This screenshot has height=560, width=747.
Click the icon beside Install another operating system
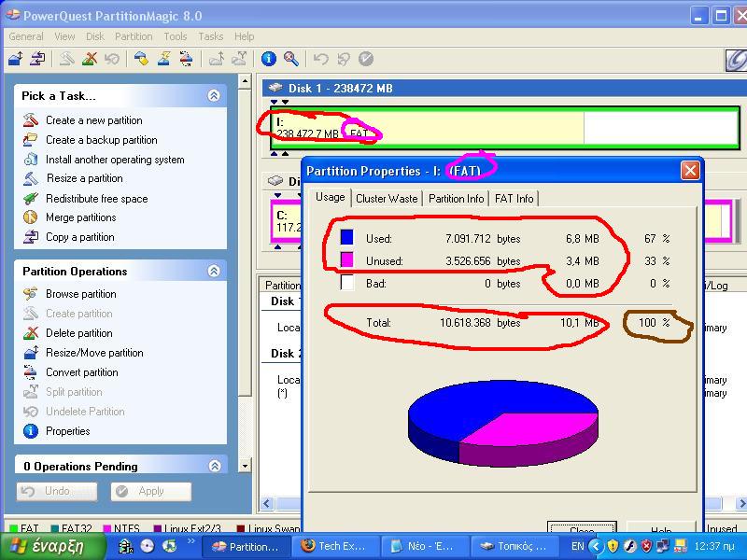click(x=31, y=159)
